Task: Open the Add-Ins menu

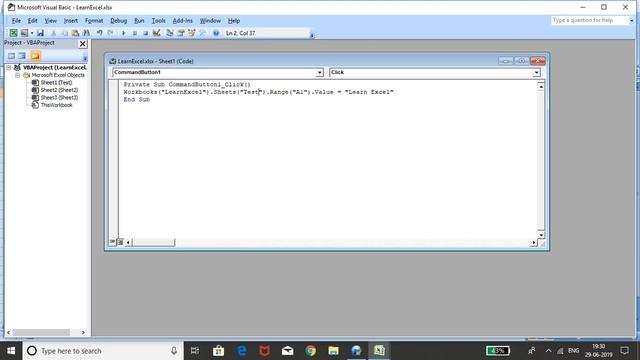Action: 182,20
